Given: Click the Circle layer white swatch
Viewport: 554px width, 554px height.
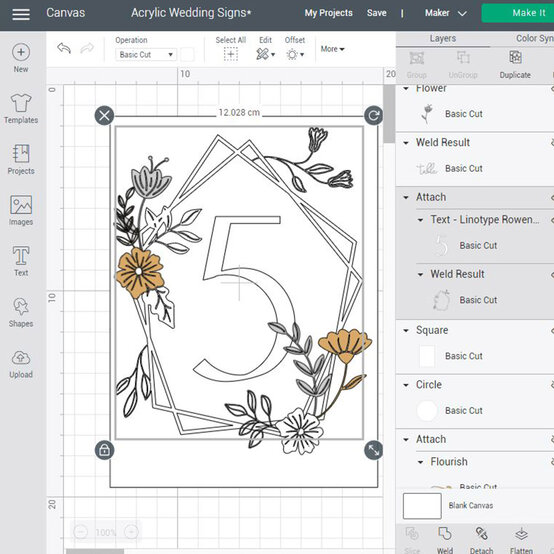Looking at the screenshot, I should point(427,411).
